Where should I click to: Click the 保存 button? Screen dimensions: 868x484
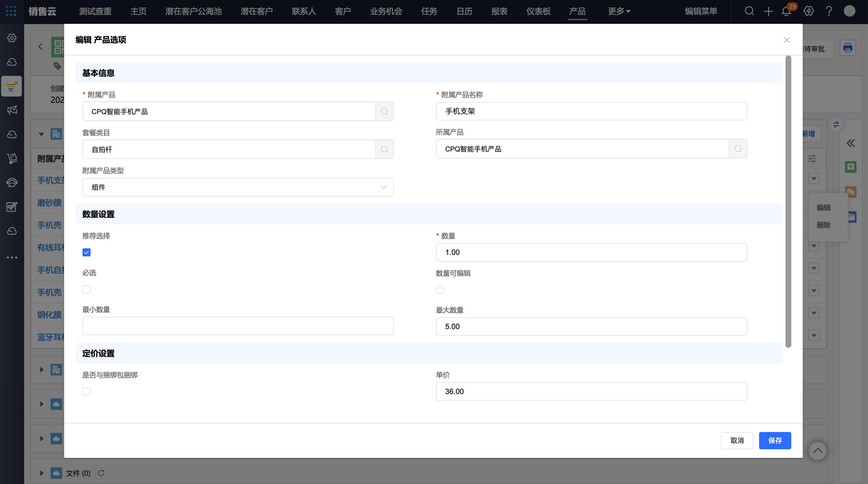[775, 441]
